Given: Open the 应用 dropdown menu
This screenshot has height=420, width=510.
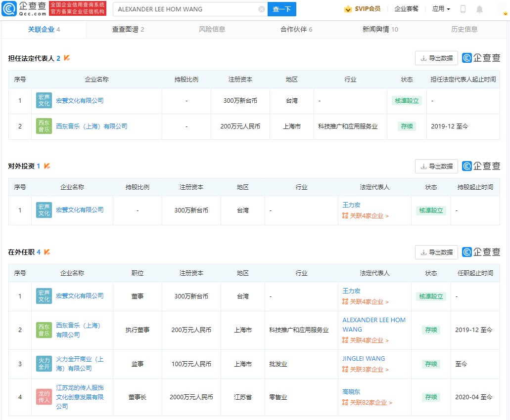Looking at the screenshot, I should click(441, 9).
